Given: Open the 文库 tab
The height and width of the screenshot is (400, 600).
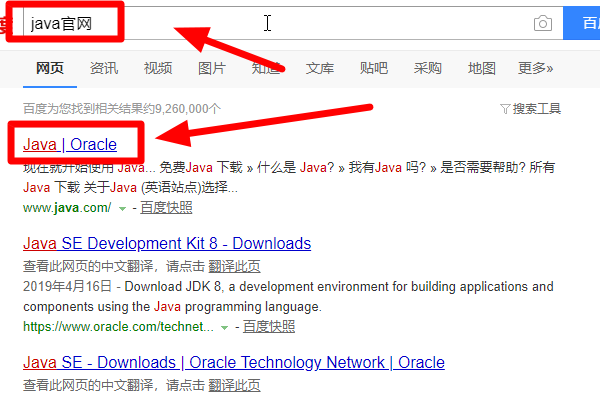Looking at the screenshot, I should click(319, 68).
